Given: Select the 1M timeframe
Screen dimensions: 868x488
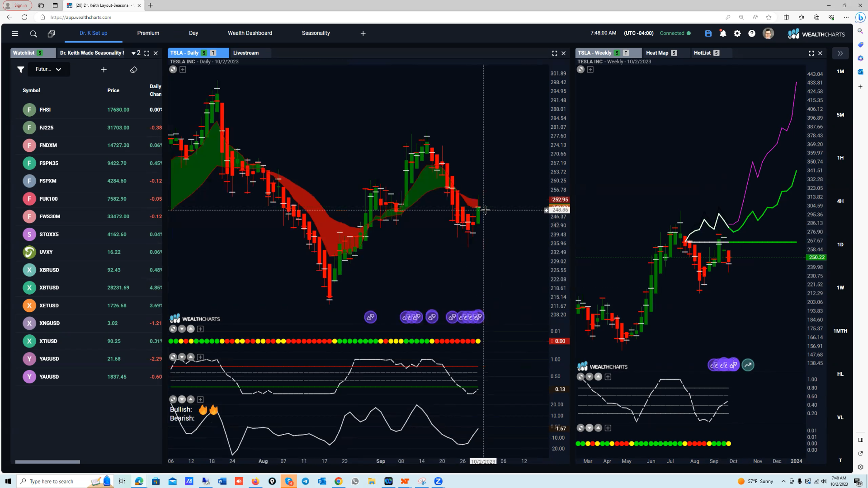Looking at the screenshot, I should pyautogui.click(x=840, y=71).
